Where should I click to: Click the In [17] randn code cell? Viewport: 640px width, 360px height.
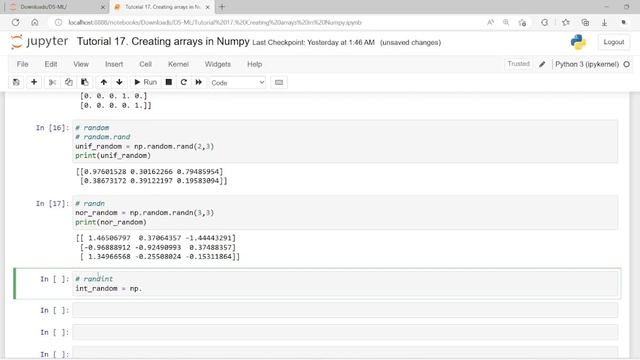345,213
